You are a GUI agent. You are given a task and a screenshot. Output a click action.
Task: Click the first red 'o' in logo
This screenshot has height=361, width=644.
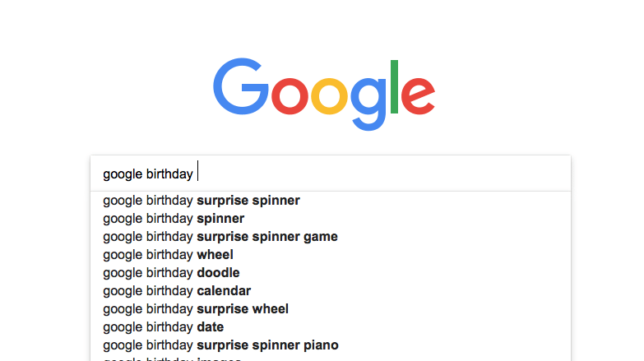coord(290,95)
